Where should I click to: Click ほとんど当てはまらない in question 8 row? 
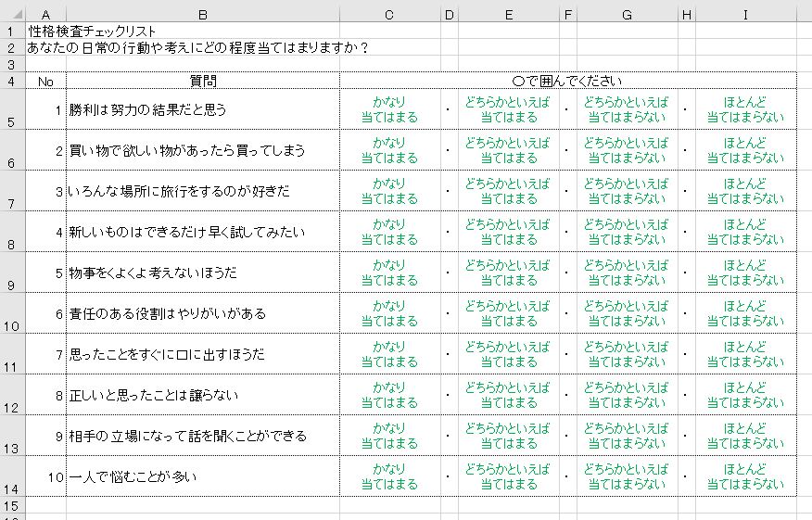pyautogui.click(x=745, y=395)
